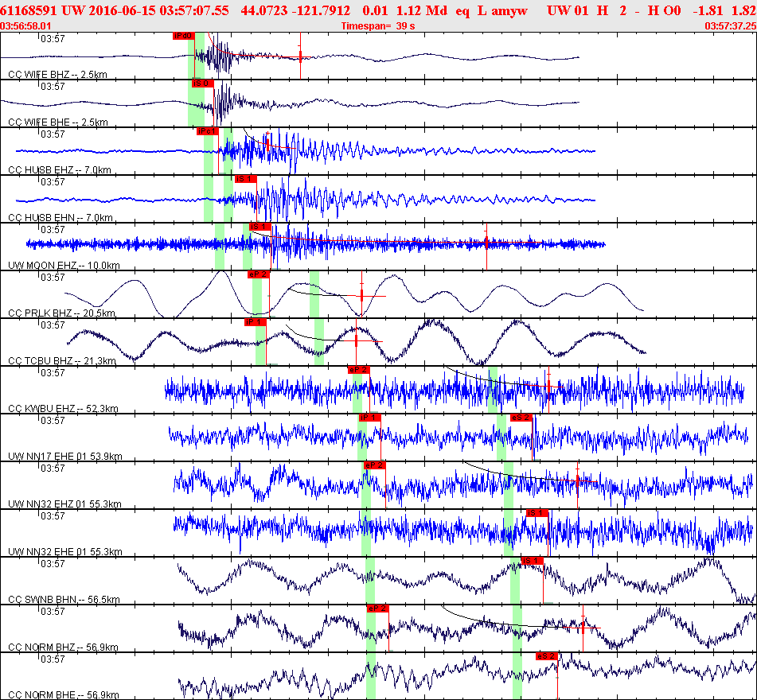Click the red coda cross marker on KWBU EHZ
The width and height of the screenshot is (757, 700).
548,386
